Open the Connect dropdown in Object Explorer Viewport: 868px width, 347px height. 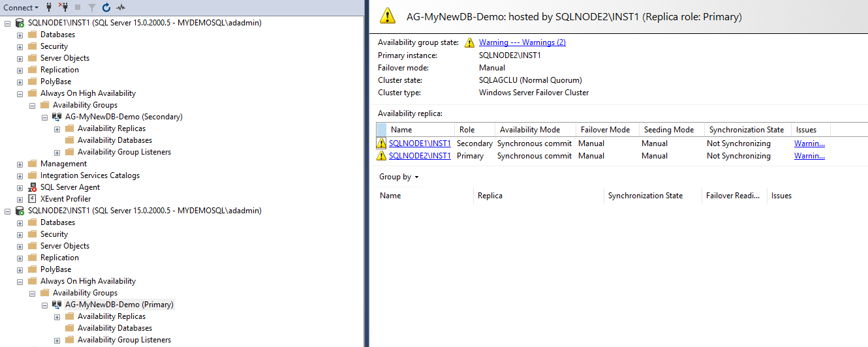click(20, 8)
